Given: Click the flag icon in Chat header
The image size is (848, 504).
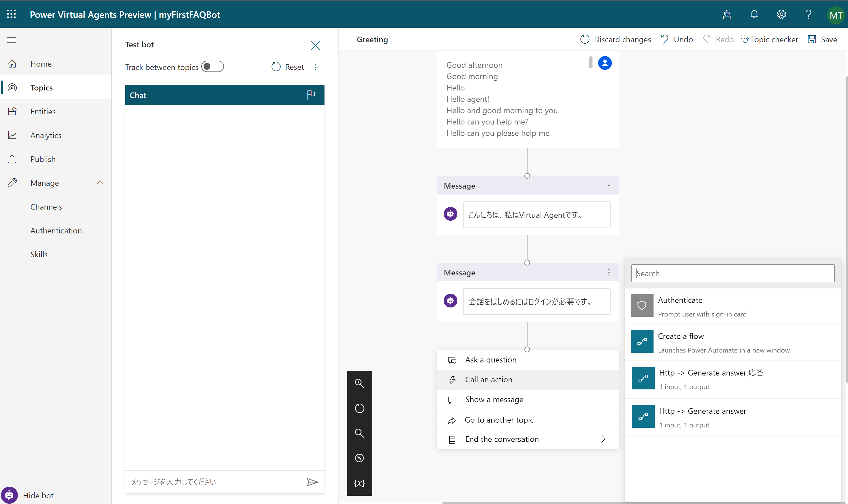Looking at the screenshot, I should [x=311, y=95].
